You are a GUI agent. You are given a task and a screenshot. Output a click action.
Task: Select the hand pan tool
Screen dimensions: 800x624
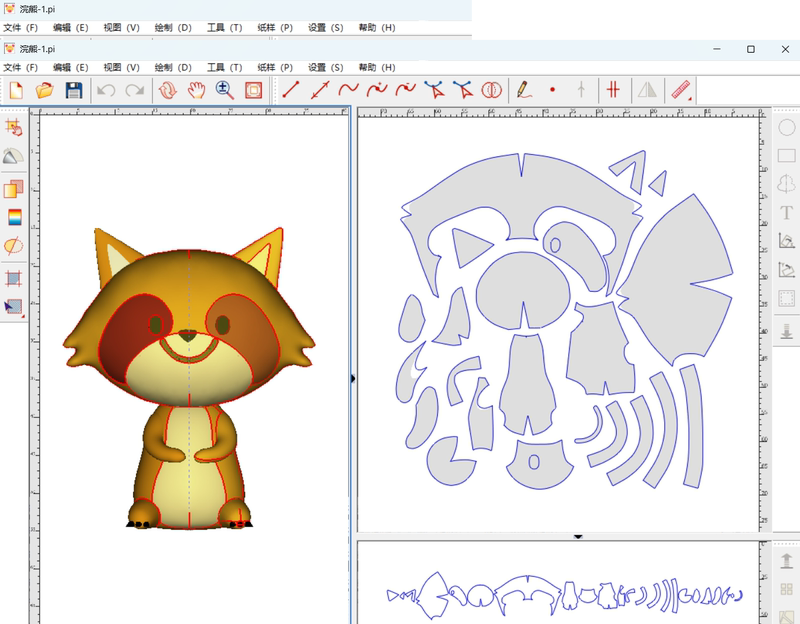click(x=196, y=90)
